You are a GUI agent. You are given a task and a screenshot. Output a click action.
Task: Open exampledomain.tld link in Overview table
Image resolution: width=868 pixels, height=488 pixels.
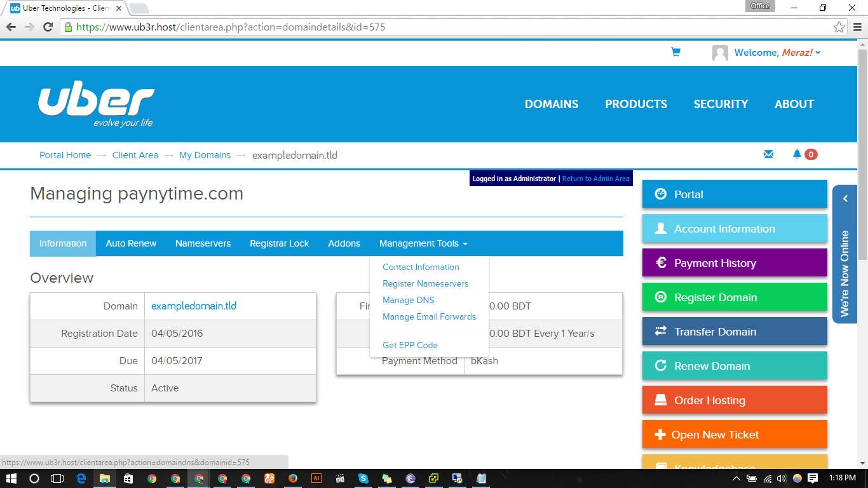click(194, 306)
